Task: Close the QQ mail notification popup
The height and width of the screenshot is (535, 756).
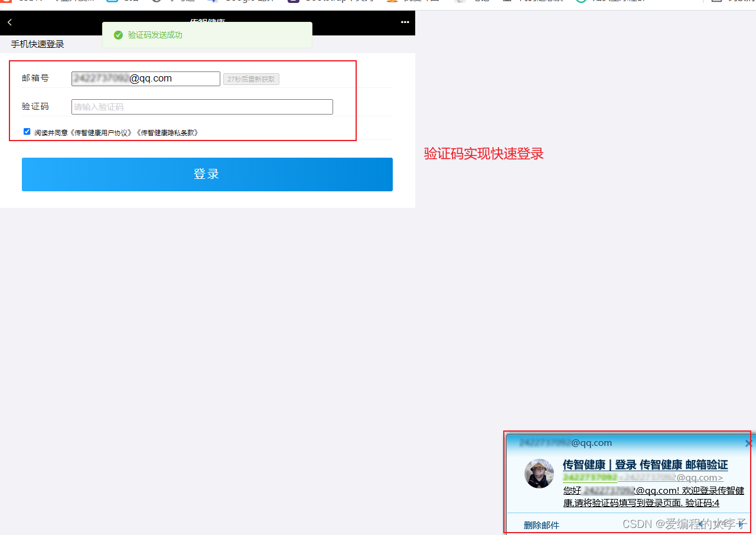Action: click(748, 443)
